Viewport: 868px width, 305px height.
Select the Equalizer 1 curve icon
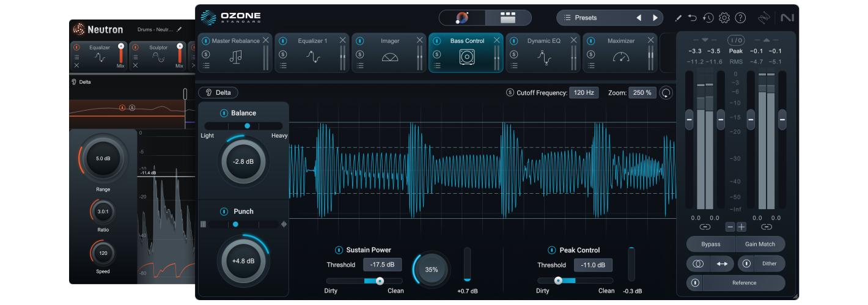(314, 57)
